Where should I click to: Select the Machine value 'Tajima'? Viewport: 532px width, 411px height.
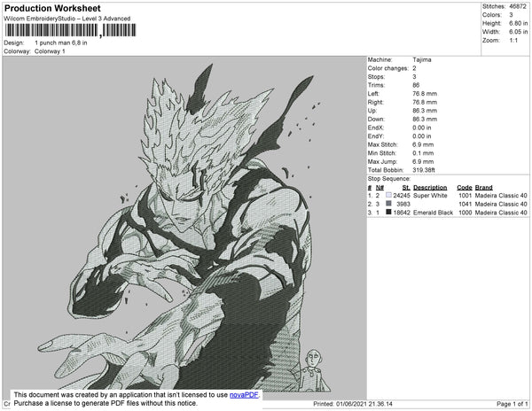pos(422,59)
